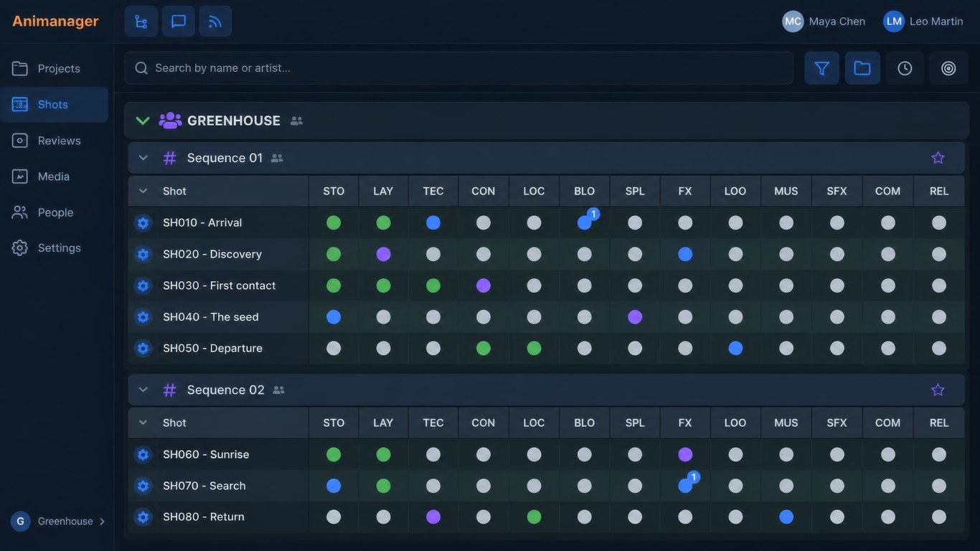Collapse the GREENHOUSE project group
Image resolution: width=980 pixels, height=551 pixels.
[x=143, y=121]
